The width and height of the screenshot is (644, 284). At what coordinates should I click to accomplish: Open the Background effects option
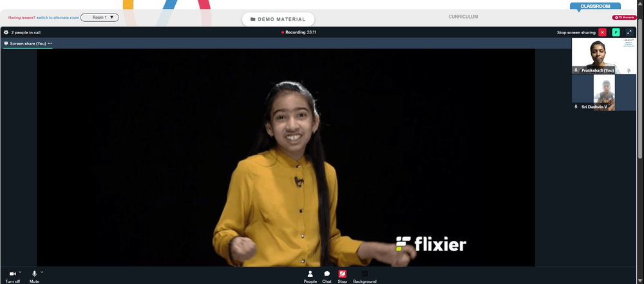tap(365, 277)
